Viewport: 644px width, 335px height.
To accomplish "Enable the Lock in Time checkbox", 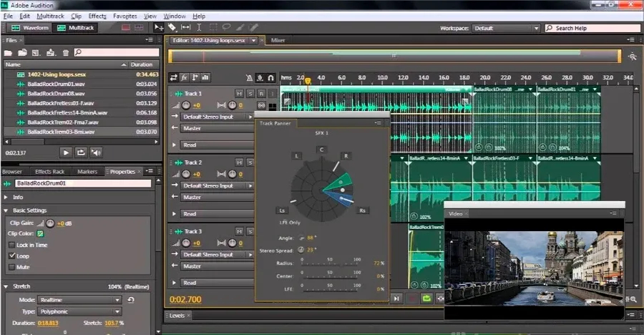I will pos(12,245).
